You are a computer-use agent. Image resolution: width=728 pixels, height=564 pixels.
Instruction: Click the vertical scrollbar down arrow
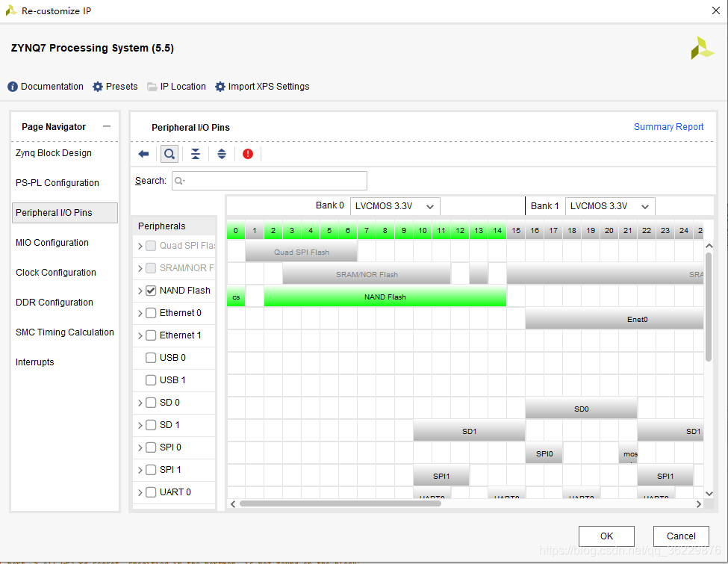[709, 494]
